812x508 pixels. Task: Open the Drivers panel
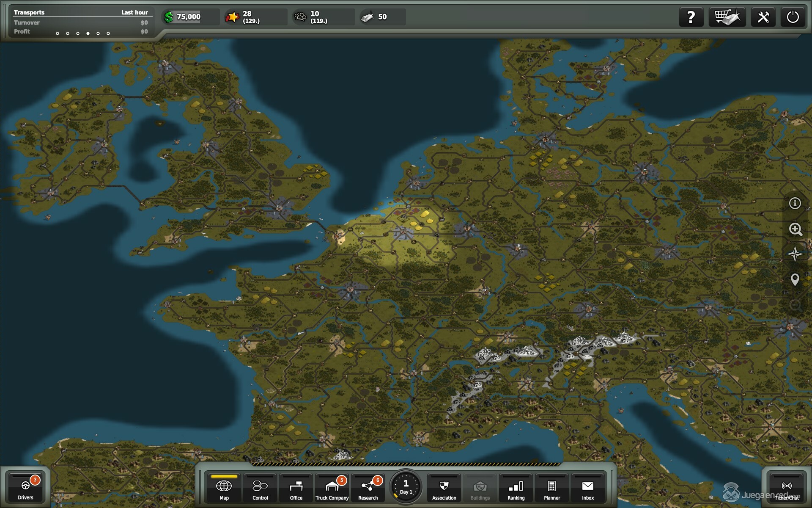tap(25, 488)
